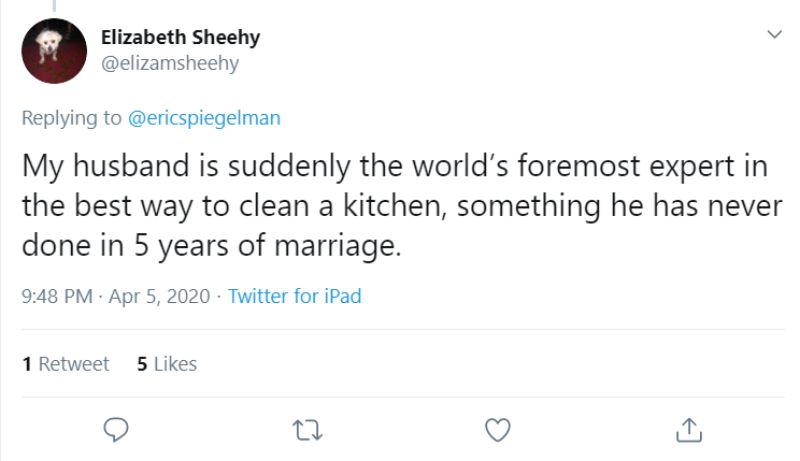Expand the tweet options chevron menu
The width and height of the screenshot is (800, 461).
point(773,35)
